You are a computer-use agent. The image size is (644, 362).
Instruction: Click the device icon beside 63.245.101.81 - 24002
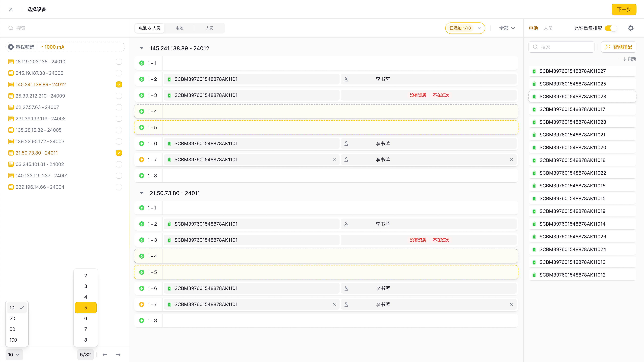pos(11,164)
